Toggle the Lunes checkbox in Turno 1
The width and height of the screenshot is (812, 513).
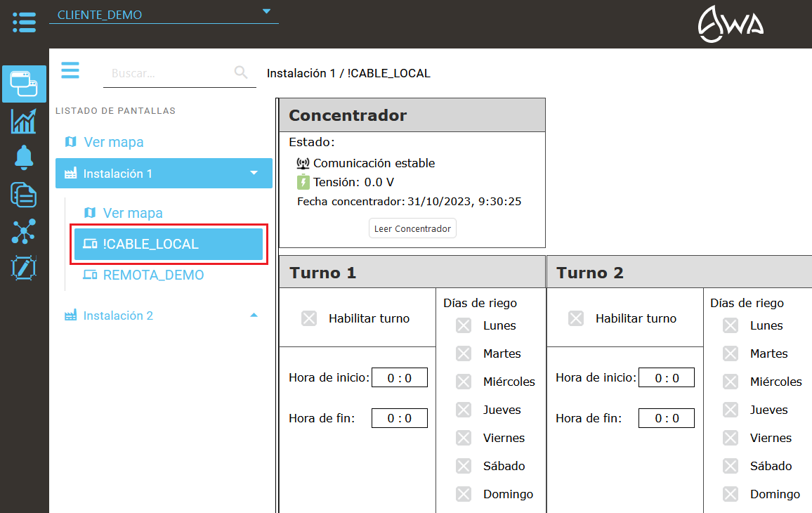(x=464, y=325)
